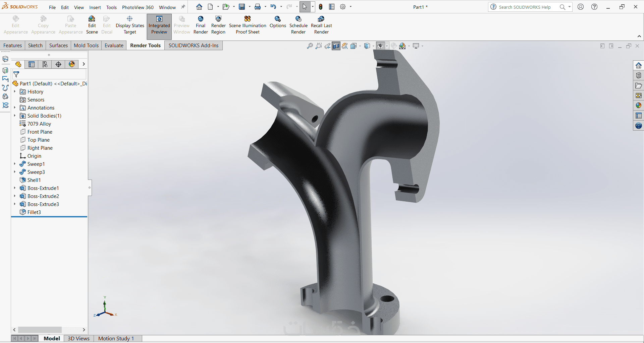Open PhotoView 360 Options
Viewport: 644px width, 343px height.
278,22
